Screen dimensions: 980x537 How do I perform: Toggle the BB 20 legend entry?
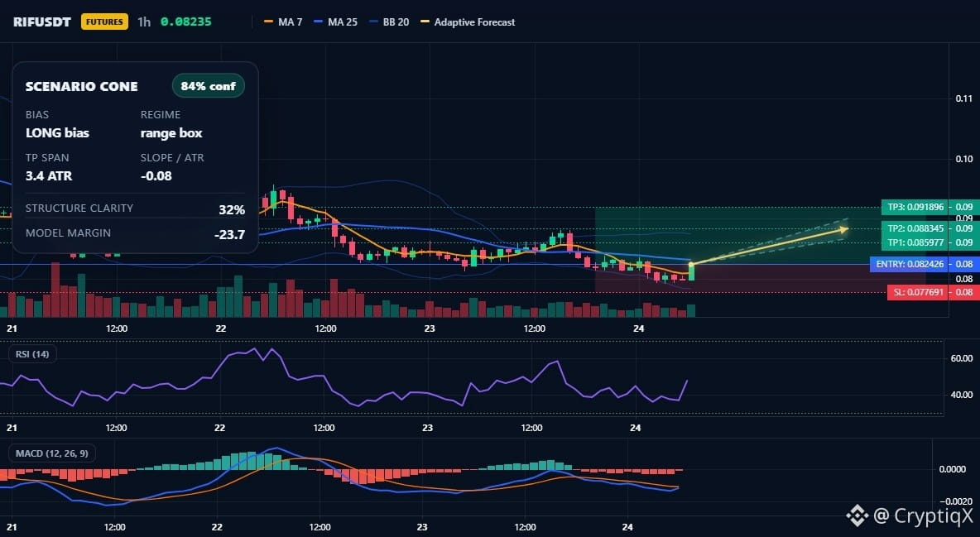point(389,22)
